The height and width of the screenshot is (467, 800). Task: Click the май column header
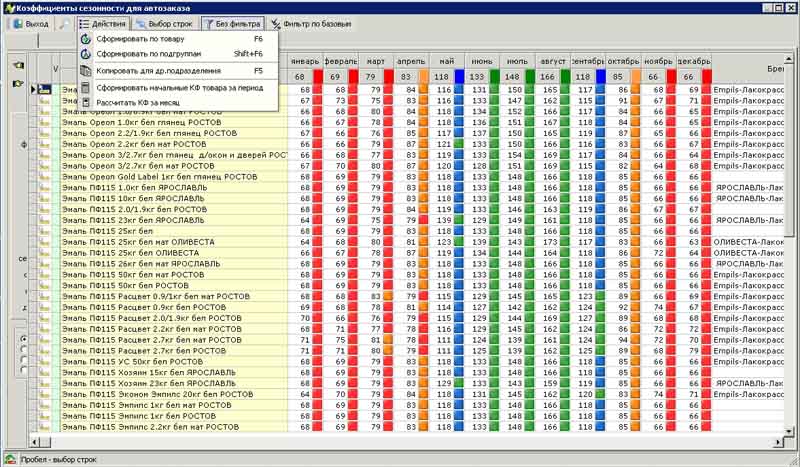click(x=447, y=61)
